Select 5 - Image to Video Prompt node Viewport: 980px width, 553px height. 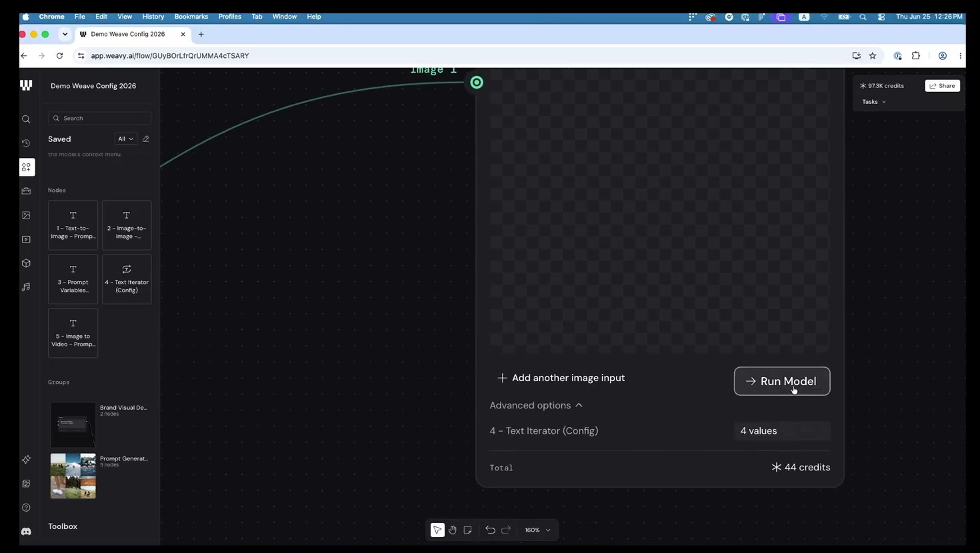pyautogui.click(x=73, y=333)
